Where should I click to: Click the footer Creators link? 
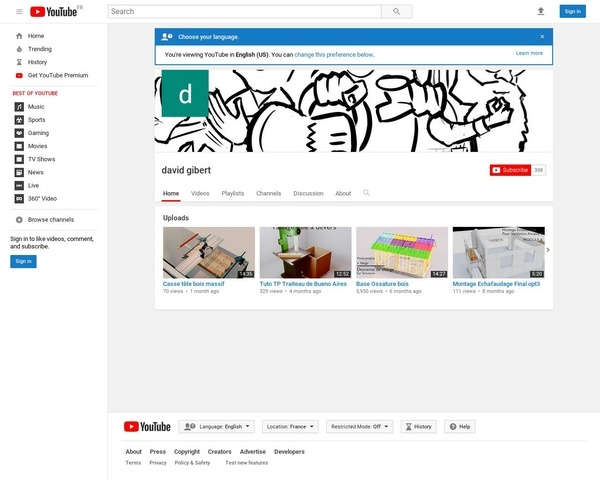click(x=220, y=452)
